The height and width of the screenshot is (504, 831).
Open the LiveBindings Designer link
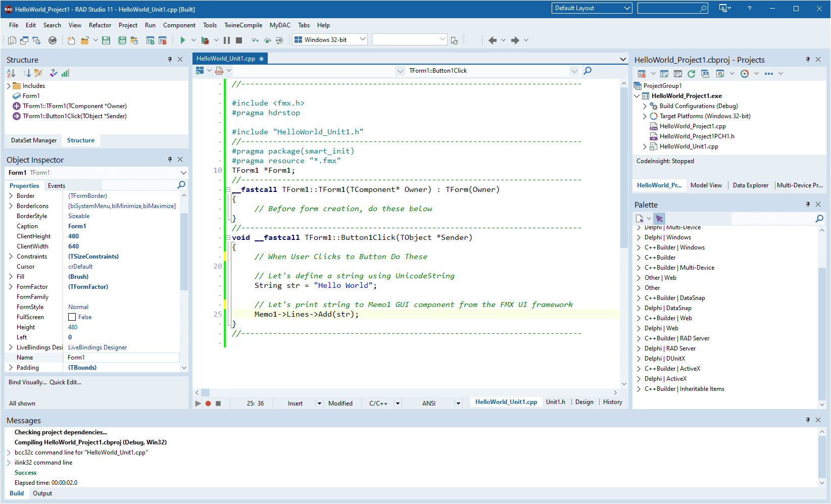click(97, 347)
